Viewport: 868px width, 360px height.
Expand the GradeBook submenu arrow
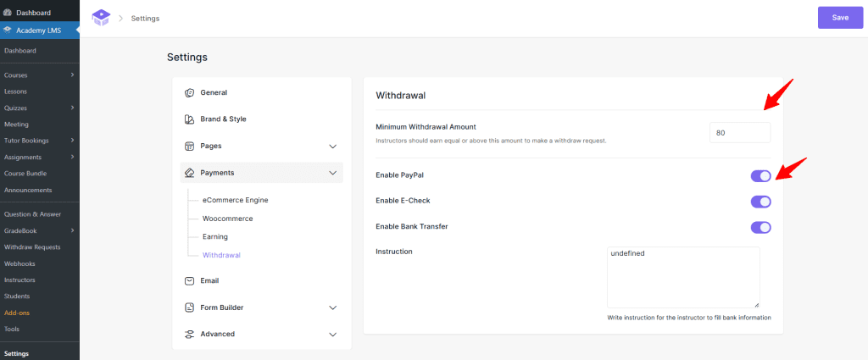tap(73, 230)
